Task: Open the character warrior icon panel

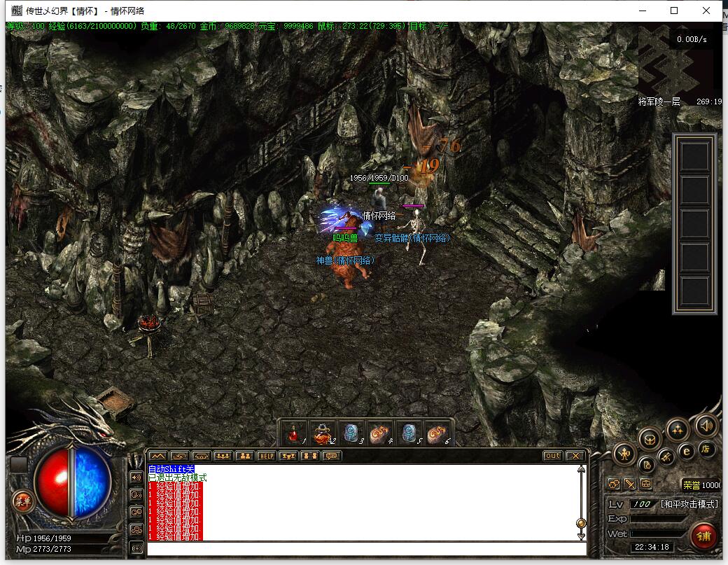Action: click(x=624, y=454)
